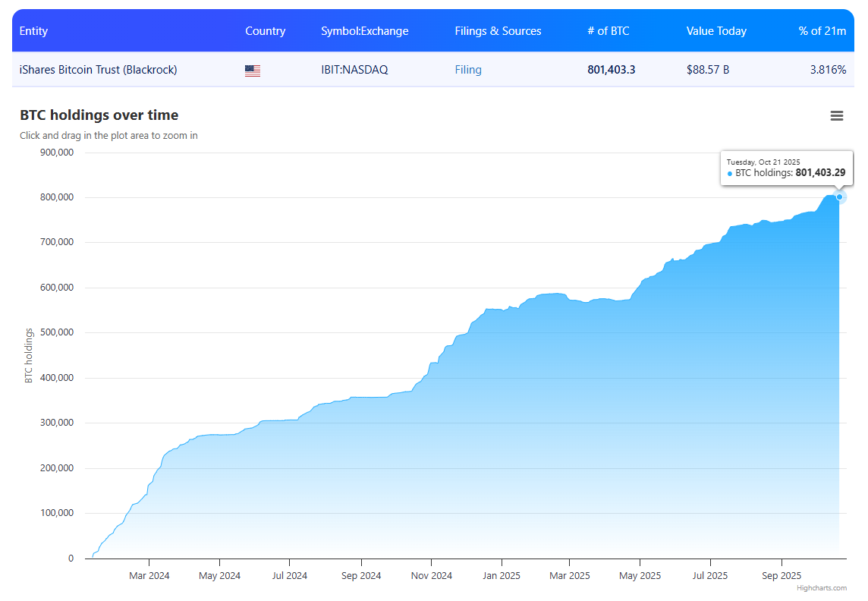Click the BTC holdings over time title
Image resolution: width=868 pixels, height=601 pixels.
coord(99,115)
